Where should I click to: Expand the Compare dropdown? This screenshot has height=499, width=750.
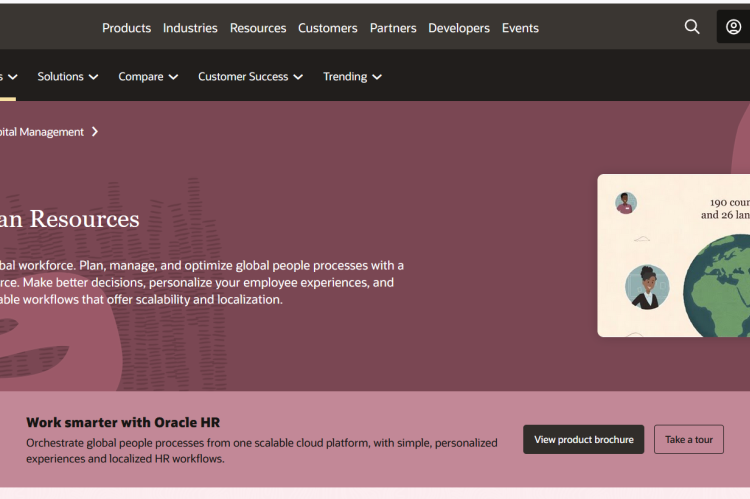coord(148,77)
